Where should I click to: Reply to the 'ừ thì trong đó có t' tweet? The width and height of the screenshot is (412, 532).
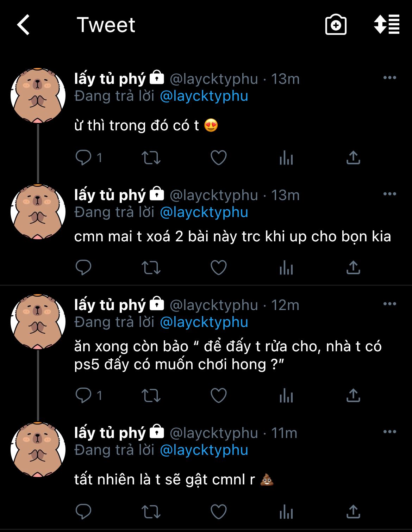pos(83,157)
